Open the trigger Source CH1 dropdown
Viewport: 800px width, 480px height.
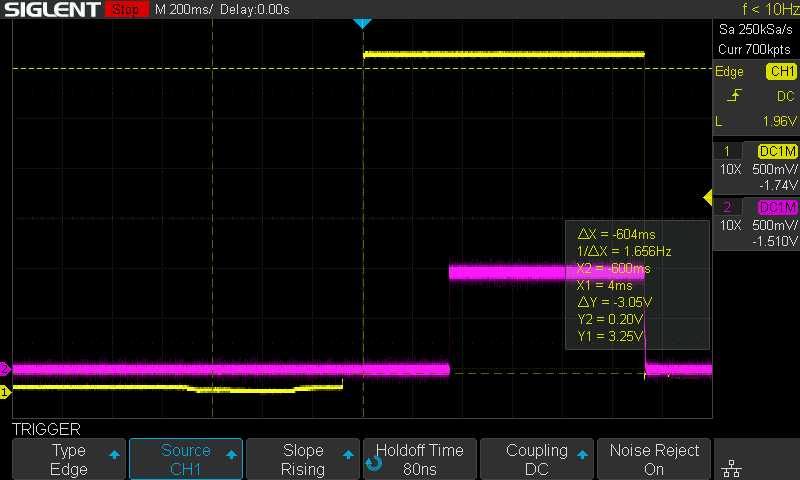pyautogui.click(x=186, y=459)
